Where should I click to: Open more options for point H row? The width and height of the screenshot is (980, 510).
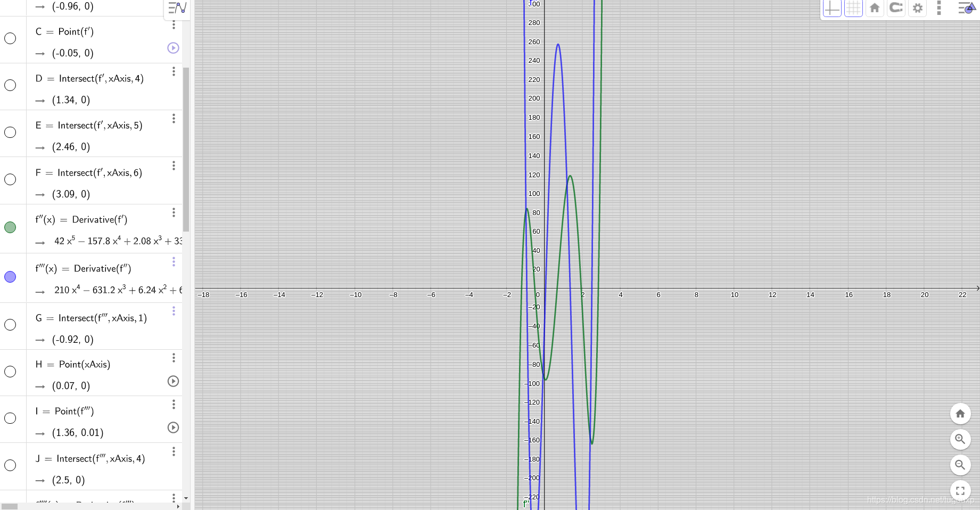coord(174,357)
